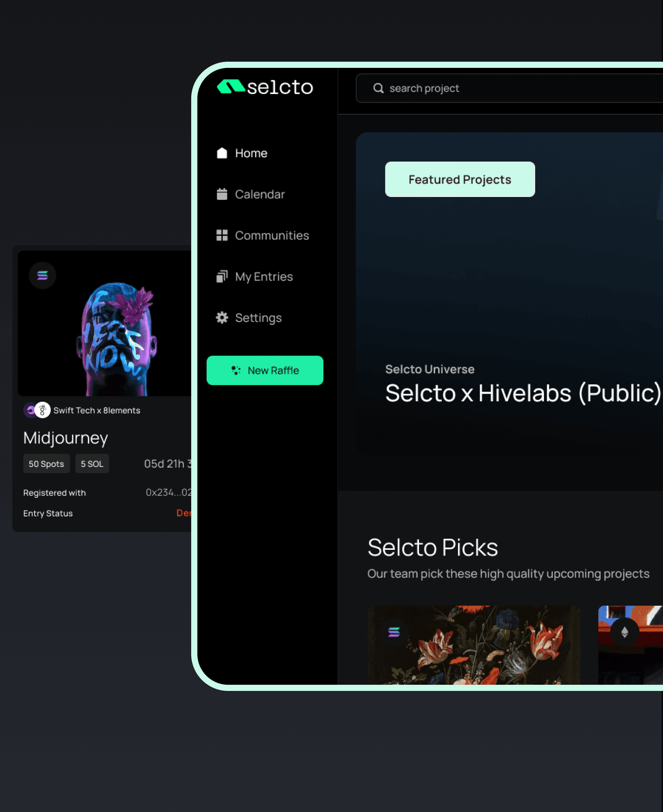Click the Registered with label
This screenshot has width=663, height=812.
click(54, 493)
